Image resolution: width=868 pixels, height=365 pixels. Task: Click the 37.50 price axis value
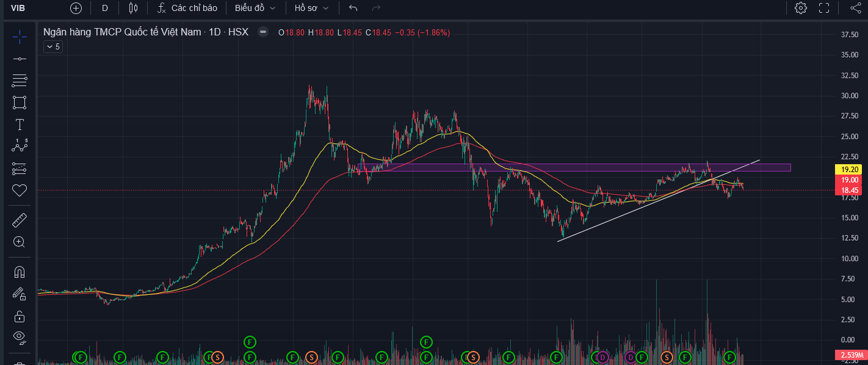(x=850, y=35)
